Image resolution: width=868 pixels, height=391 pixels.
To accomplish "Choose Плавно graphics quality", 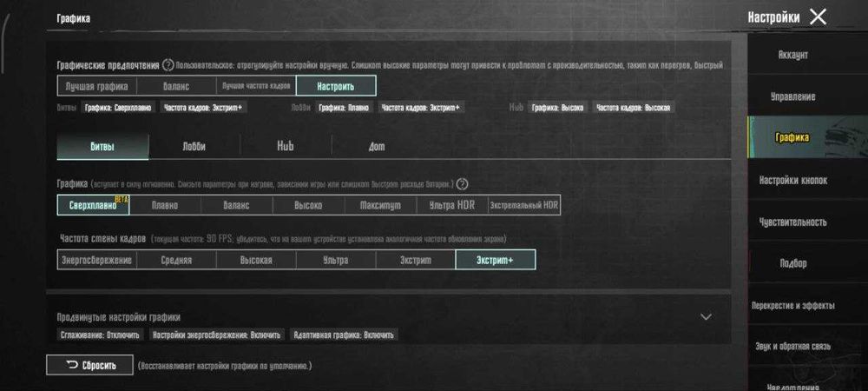I will pyautogui.click(x=165, y=205).
